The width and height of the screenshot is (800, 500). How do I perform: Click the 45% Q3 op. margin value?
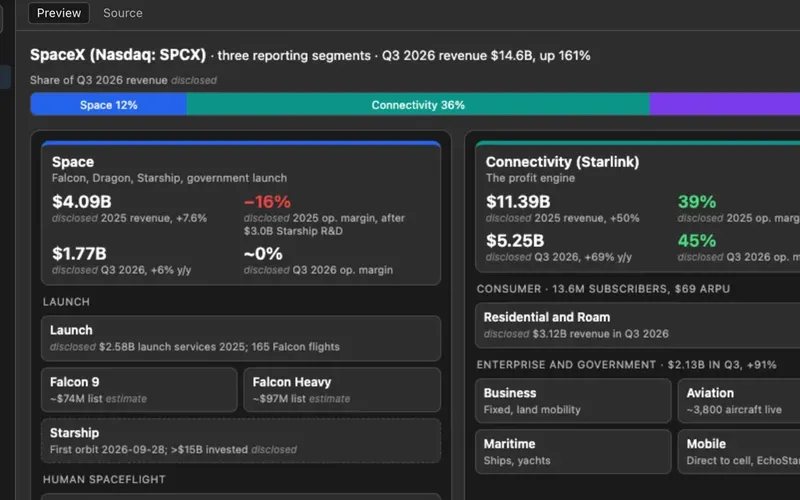tap(696, 240)
